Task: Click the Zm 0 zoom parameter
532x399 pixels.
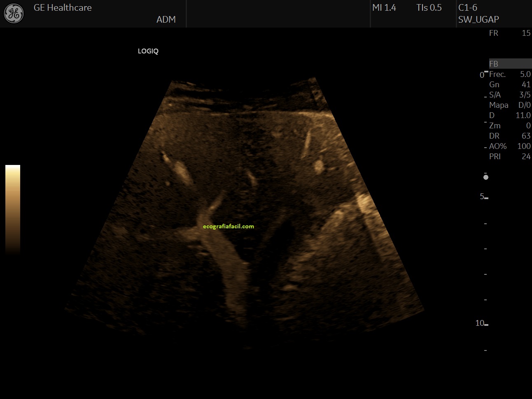Action: click(510, 126)
